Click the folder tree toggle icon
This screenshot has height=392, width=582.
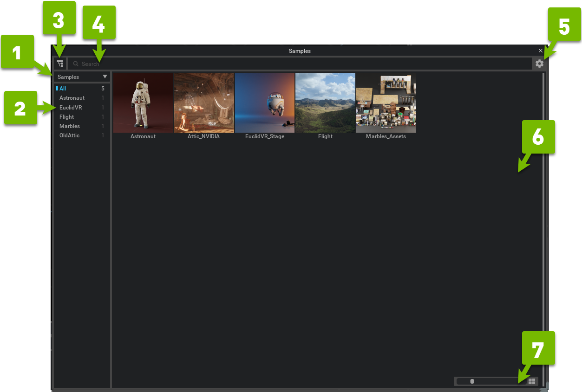tap(60, 64)
